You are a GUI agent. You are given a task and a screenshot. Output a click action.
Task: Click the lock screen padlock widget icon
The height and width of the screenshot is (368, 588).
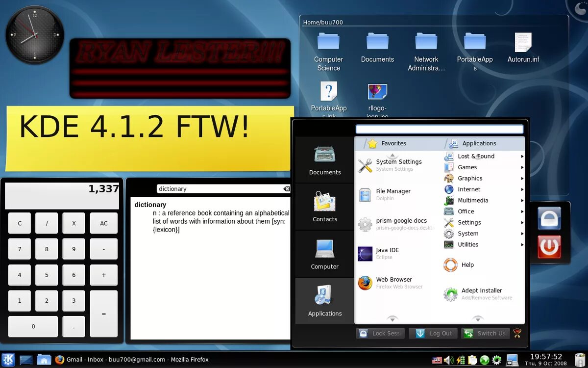point(549,218)
